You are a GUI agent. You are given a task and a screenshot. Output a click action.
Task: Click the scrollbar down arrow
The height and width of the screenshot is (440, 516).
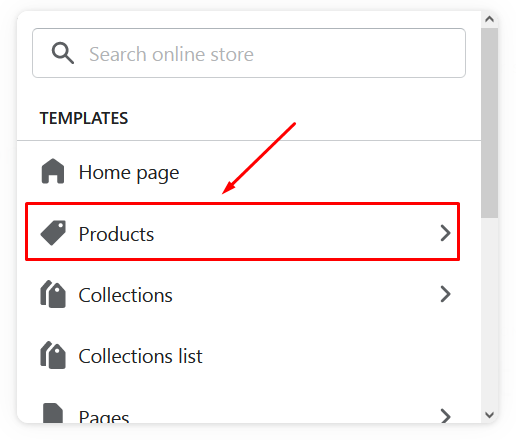[x=489, y=415]
